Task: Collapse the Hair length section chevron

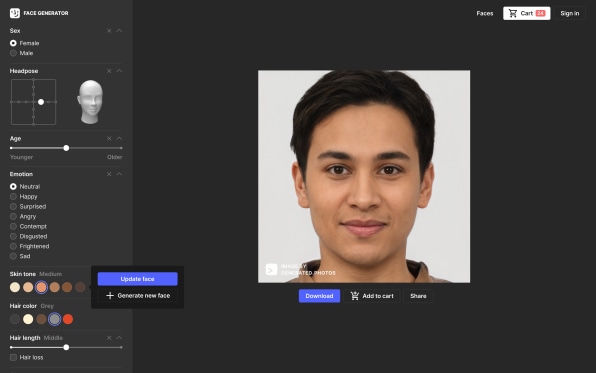Action: tap(119, 338)
